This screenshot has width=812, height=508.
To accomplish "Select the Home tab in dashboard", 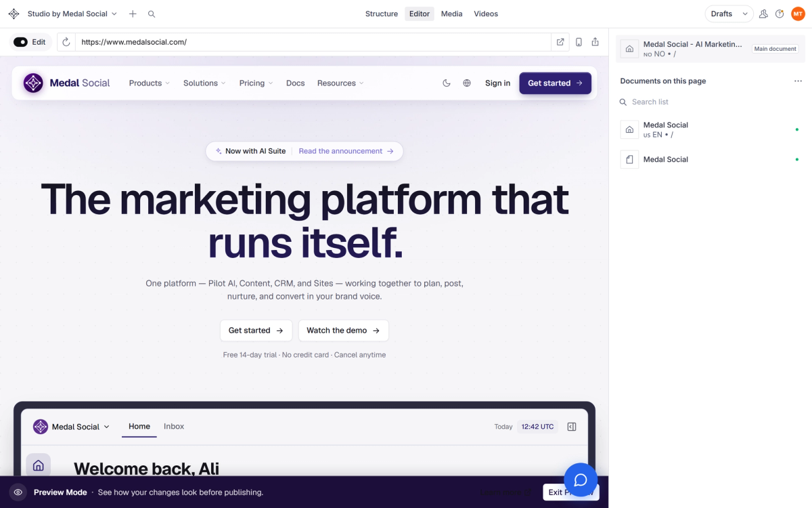I will click(139, 427).
